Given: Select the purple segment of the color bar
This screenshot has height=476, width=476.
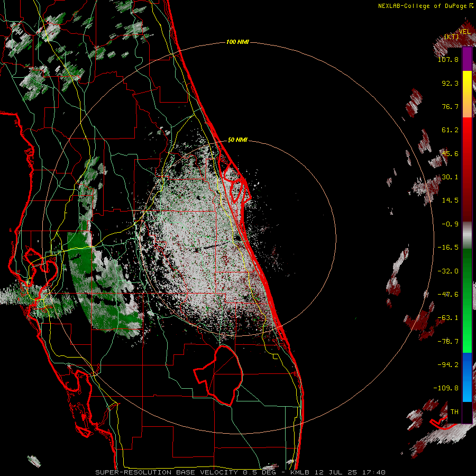Looking at the screenshot, I should (x=467, y=59).
